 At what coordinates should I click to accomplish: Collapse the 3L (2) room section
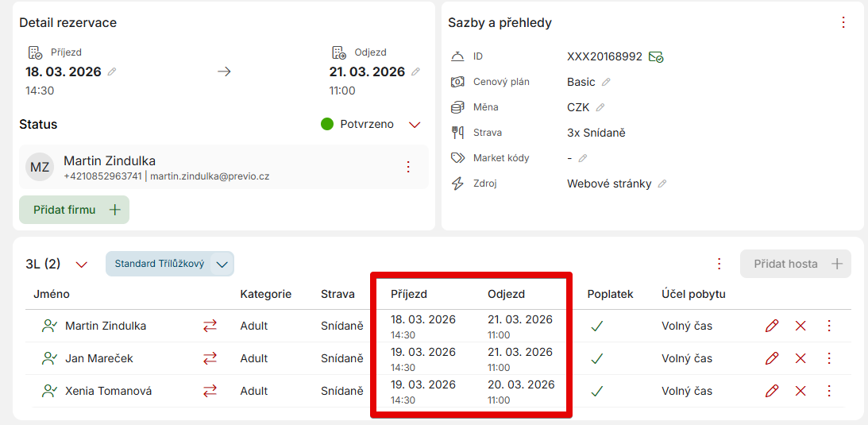(81, 264)
